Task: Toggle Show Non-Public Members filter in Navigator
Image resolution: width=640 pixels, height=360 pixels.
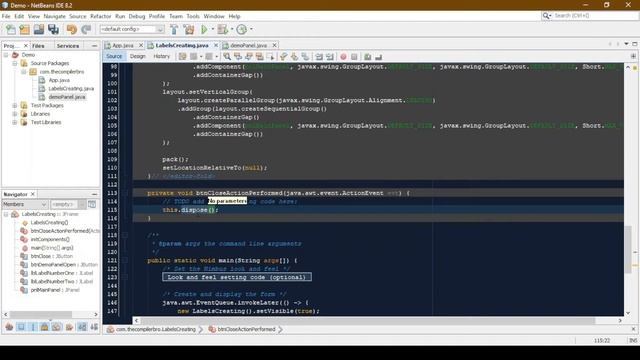Action: coord(44,327)
